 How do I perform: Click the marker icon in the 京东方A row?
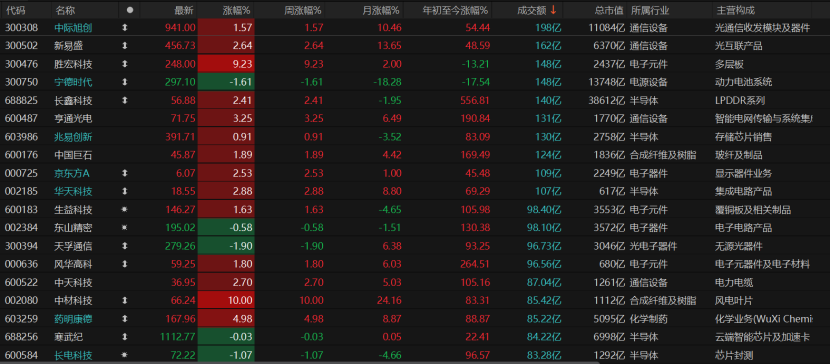tap(125, 174)
